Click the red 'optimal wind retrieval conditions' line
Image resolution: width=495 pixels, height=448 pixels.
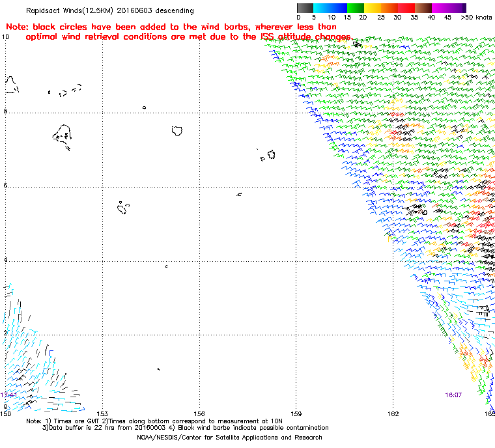(189, 36)
